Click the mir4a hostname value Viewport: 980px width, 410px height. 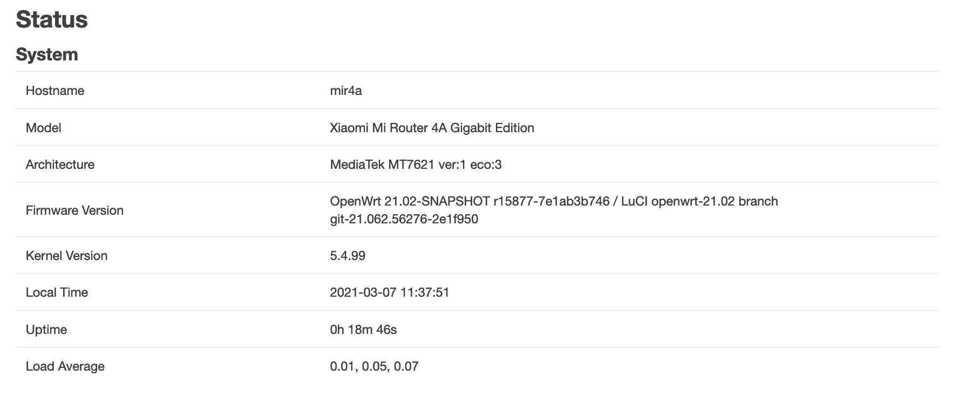346,91
